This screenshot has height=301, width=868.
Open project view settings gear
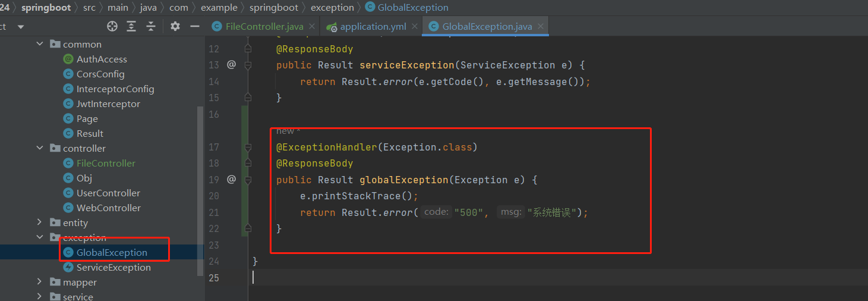(175, 26)
